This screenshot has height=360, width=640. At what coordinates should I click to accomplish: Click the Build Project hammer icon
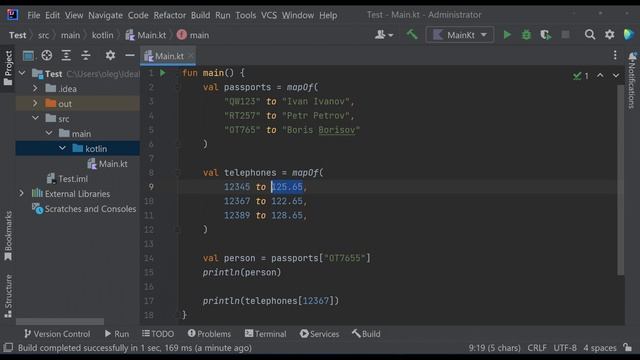(412, 35)
